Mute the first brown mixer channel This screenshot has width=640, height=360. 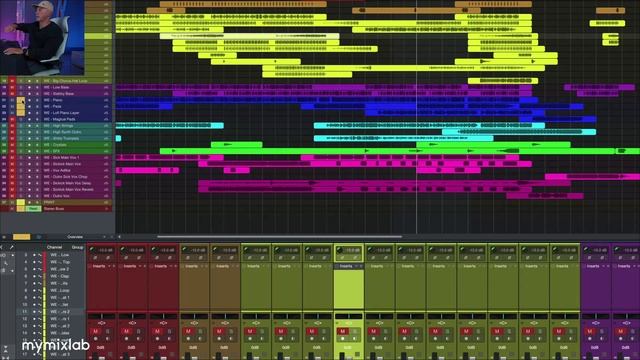coord(188,331)
